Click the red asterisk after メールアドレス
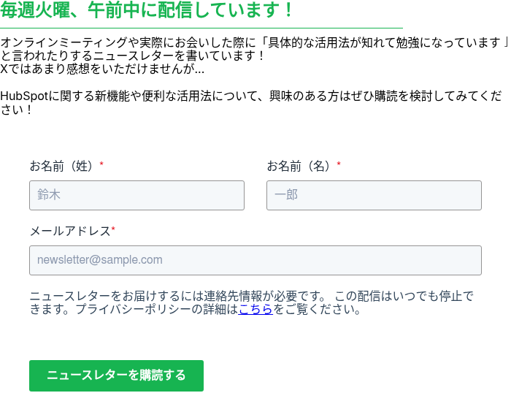The width and height of the screenshot is (511, 420). [113, 229]
